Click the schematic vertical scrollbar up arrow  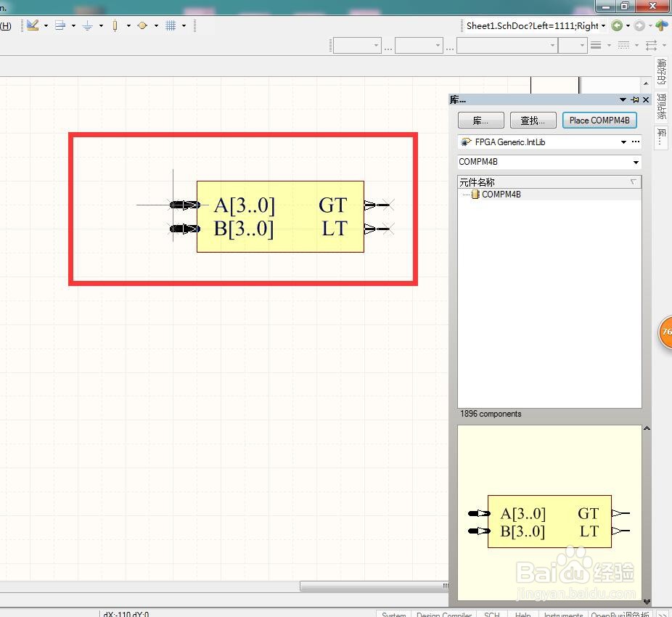(646, 83)
